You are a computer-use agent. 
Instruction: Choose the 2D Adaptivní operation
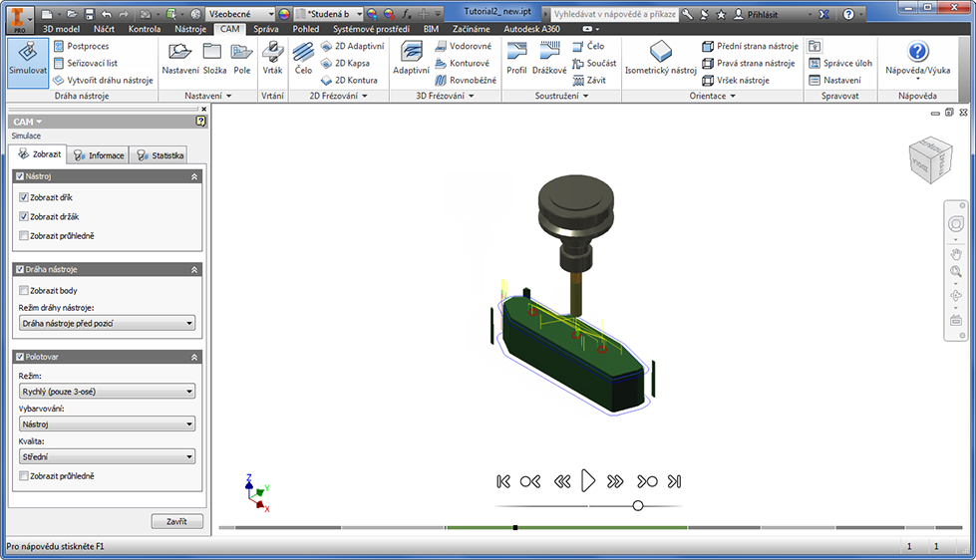click(x=352, y=46)
